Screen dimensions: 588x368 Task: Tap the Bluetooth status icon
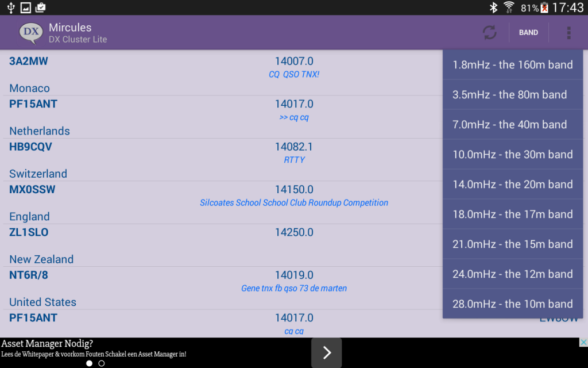[493, 7]
